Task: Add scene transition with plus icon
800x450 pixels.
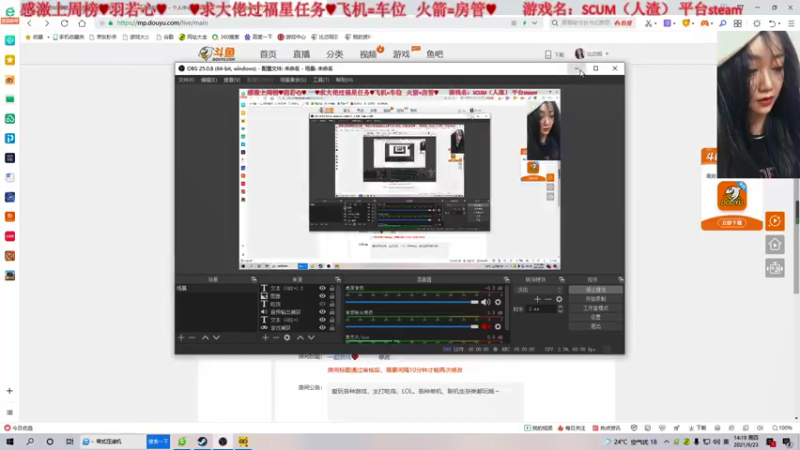Action: click(x=537, y=299)
